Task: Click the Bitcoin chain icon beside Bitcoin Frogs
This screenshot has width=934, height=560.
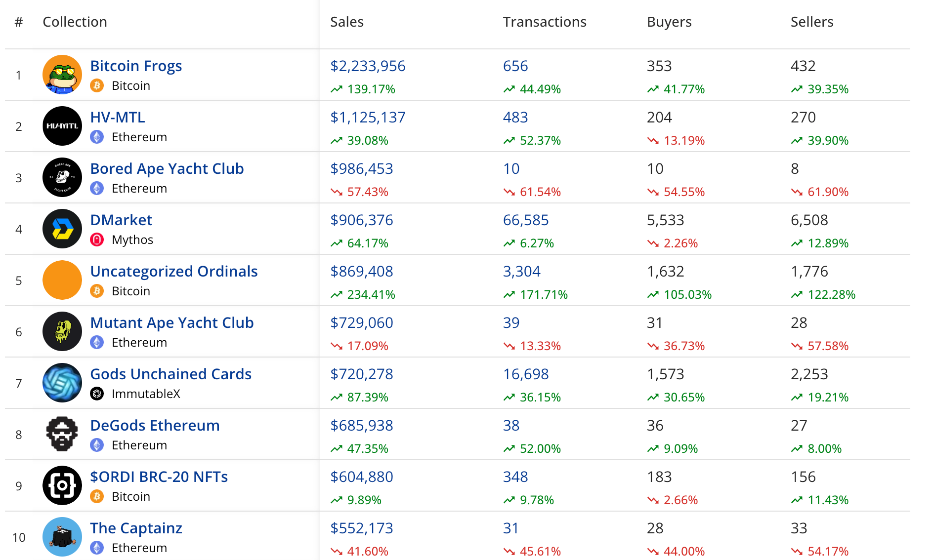Action: [97, 85]
